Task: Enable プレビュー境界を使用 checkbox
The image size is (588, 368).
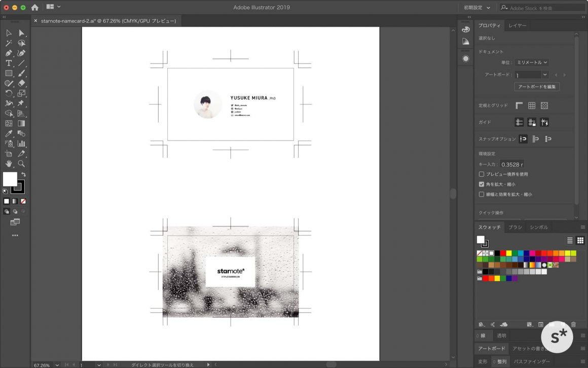Action: [482, 174]
